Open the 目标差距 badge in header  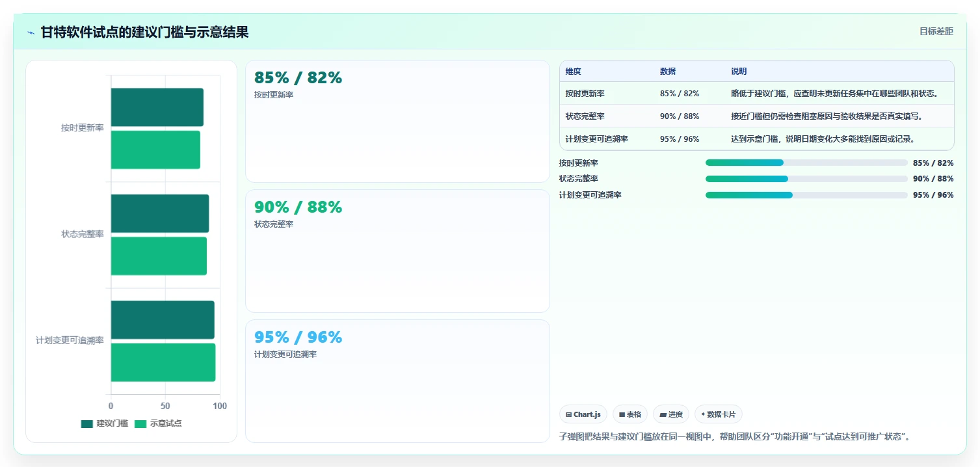[936, 31]
